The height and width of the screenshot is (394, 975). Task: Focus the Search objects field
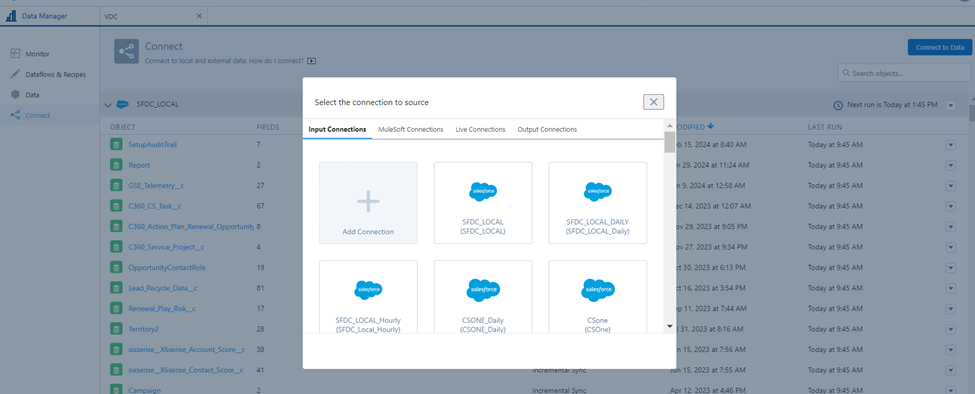click(905, 73)
